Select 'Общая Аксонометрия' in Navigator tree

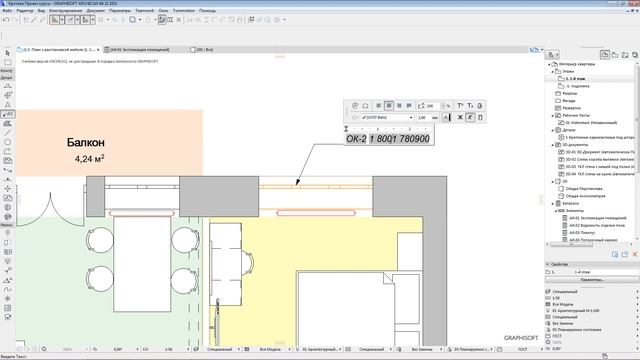point(586,196)
